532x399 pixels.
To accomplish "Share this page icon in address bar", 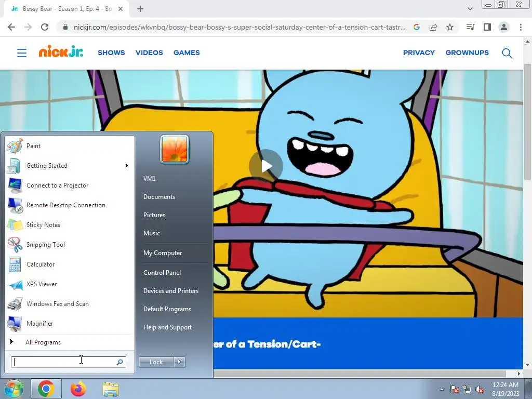I will [x=433, y=27].
